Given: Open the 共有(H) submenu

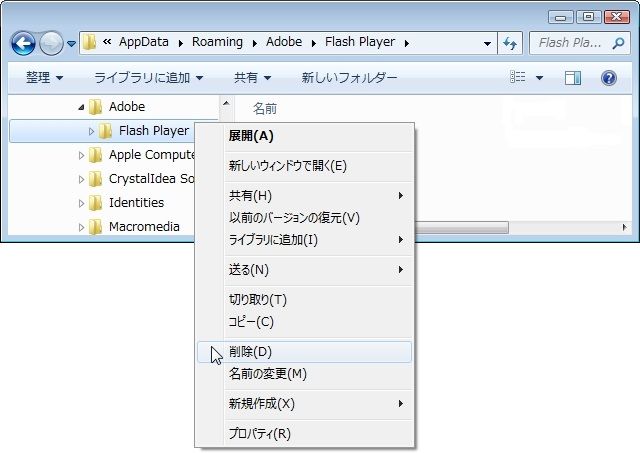Looking at the screenshot, I should pyautogui.click(x=304, y=196).
